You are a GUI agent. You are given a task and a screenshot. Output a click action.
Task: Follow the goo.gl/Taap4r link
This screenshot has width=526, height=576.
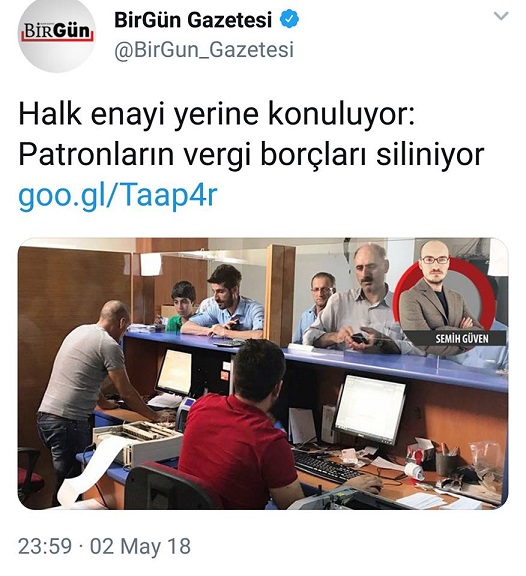tap(118, 194)
